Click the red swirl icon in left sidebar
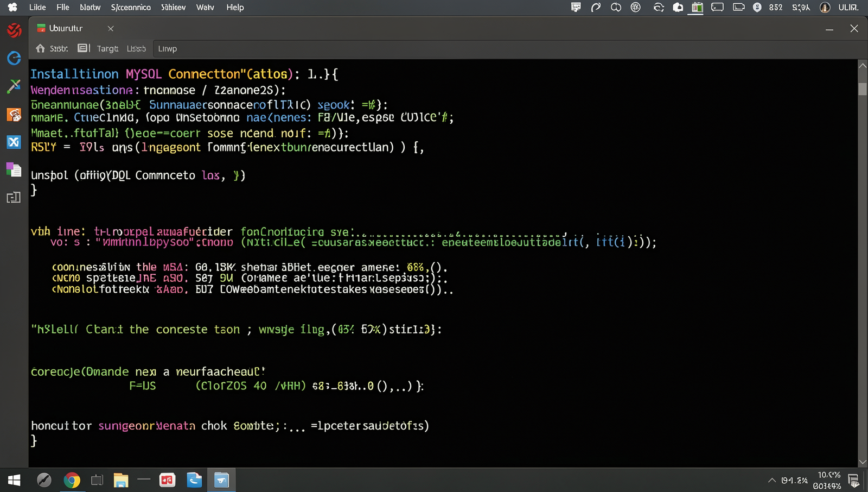This screenshot has width=868, height=492. click(14, 30)
